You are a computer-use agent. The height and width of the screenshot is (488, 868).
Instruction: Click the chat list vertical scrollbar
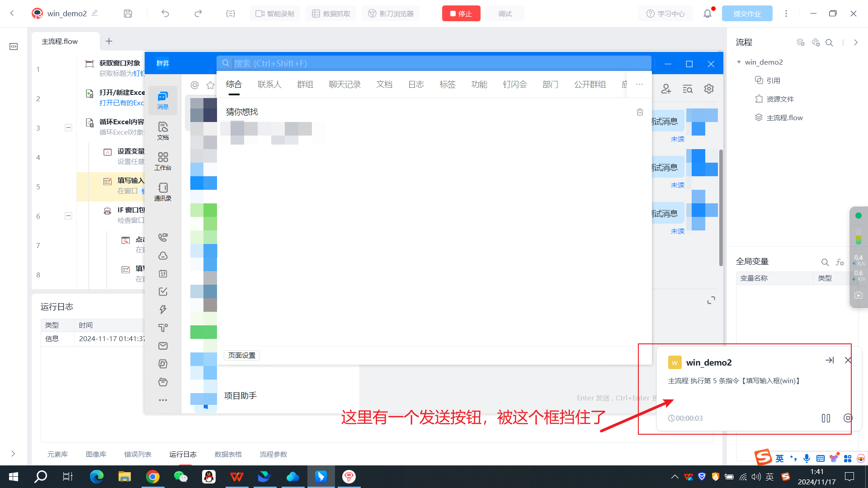(x=721, y=208)
